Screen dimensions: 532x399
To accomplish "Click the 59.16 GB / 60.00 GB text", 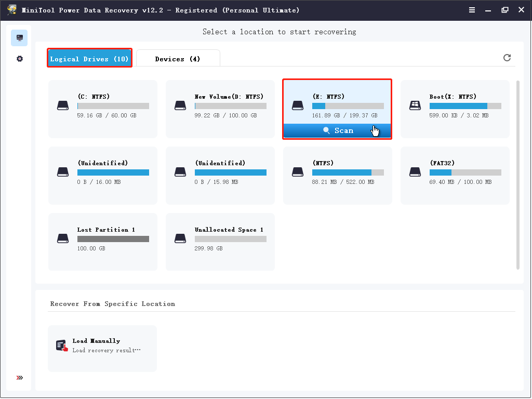I will click(107, 115).
